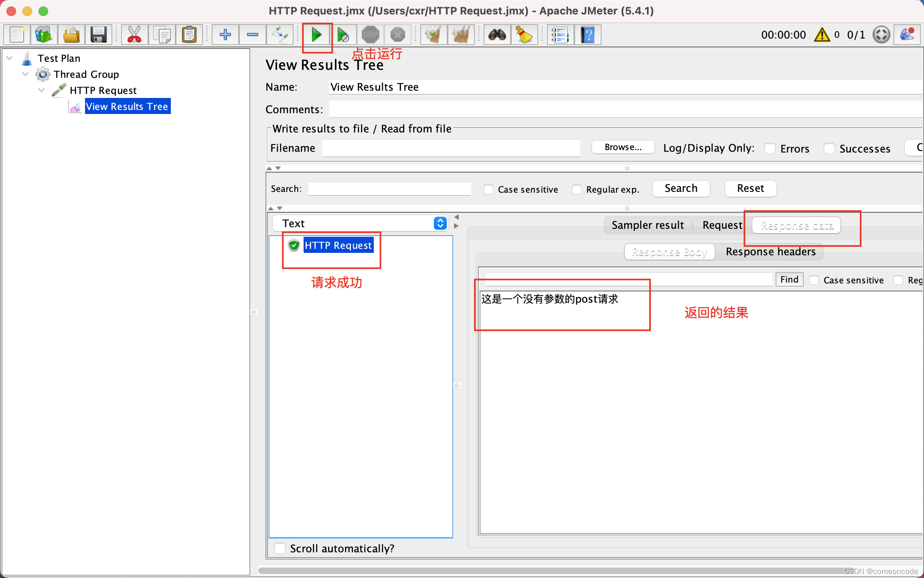924x578 pixels.
Task: Switch to Response headers tab
Action: pyautogui.click(x=770, y=252)
